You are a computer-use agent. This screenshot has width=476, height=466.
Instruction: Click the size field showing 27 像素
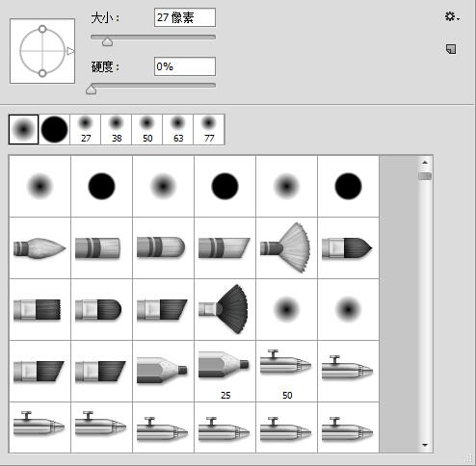click(185, 17)
